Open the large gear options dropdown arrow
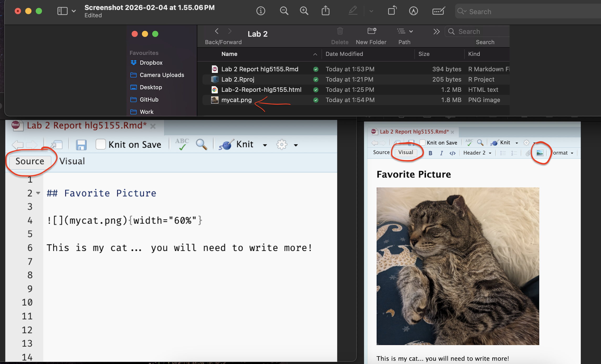Viewport: 601px width, 364px height. (x=296, y=145)
